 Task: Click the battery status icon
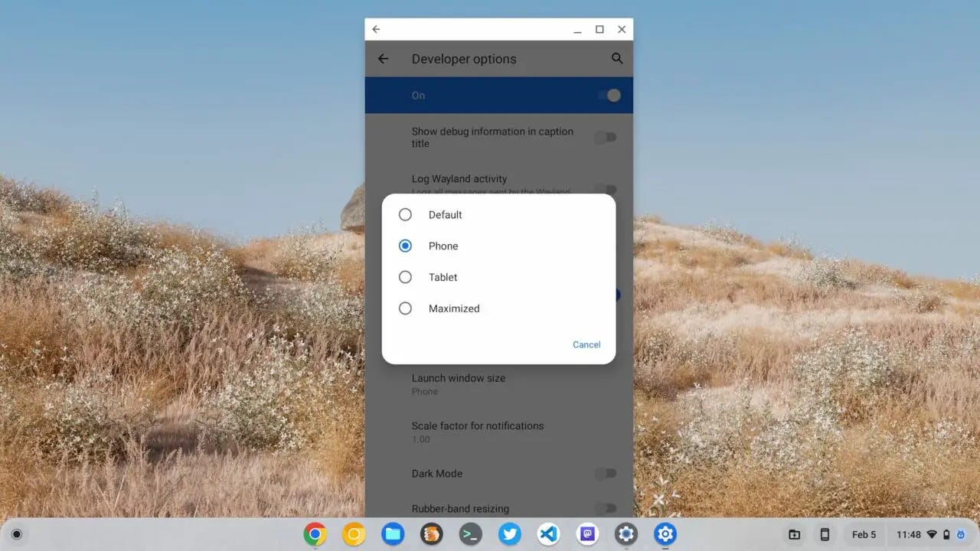946,534
